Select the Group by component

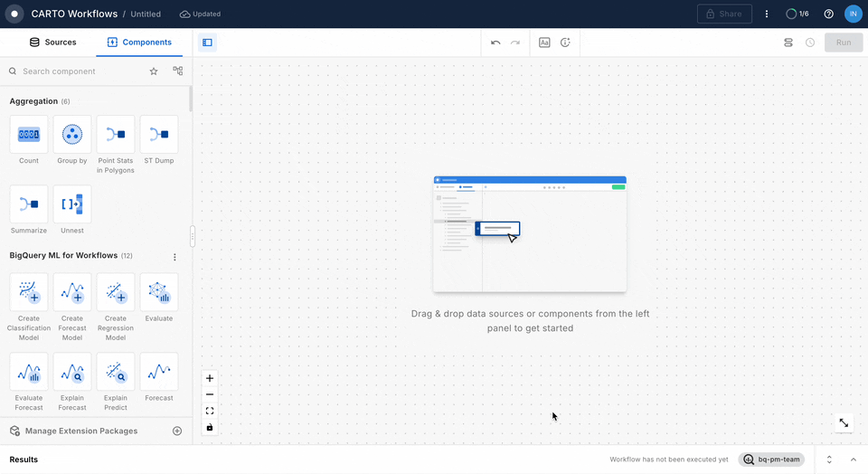pyautogui.click(x=72, y=135)
